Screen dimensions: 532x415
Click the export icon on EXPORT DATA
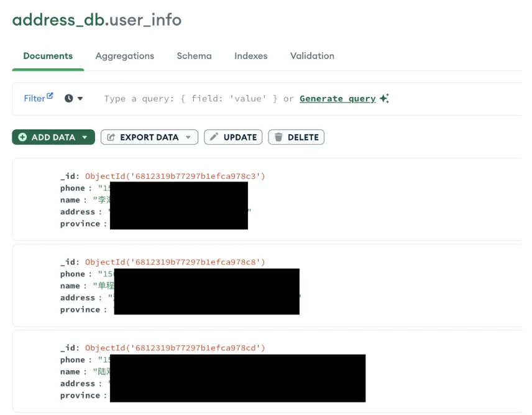(111, 137)
